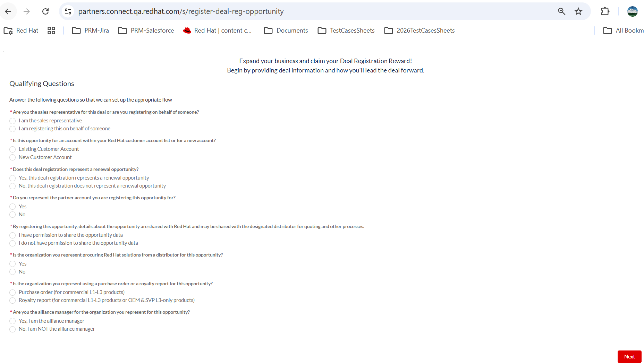The height and width of the screenshot is (364, 644).
Task: Click the 'Expand your business' banner line
Action: [325, 61]
